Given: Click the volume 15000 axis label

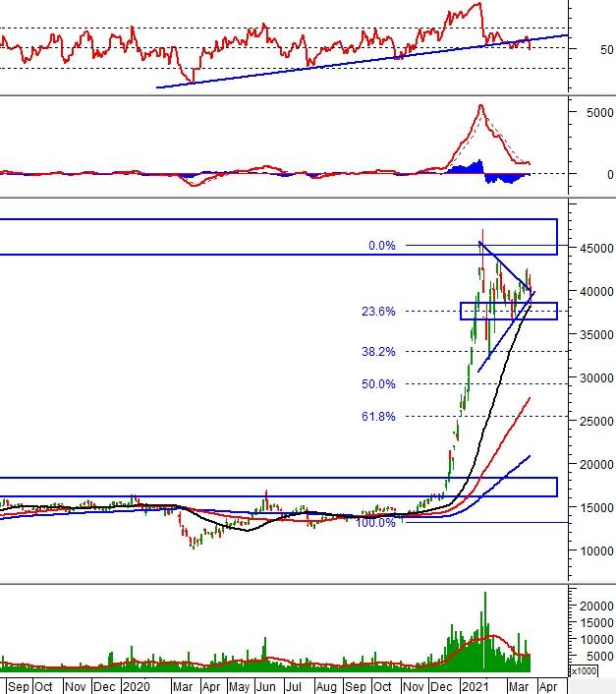Looking at the screenshot, I should point(596,623).
